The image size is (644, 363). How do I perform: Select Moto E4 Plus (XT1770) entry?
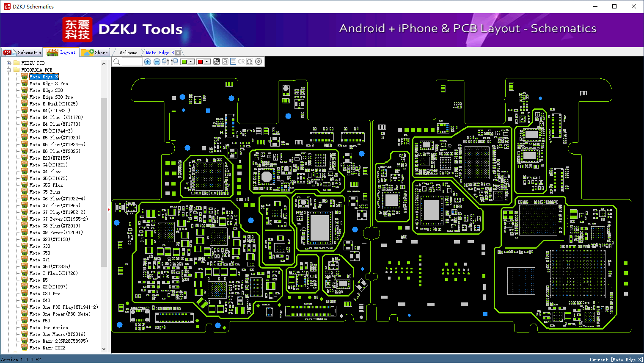click(x=56, y=117)
